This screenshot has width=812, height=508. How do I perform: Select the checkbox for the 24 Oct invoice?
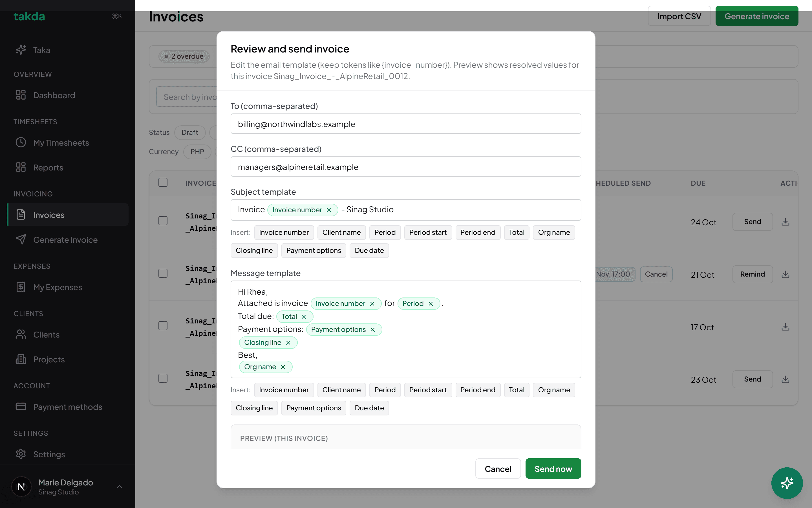pyautogui.click(x=163, y=221)
